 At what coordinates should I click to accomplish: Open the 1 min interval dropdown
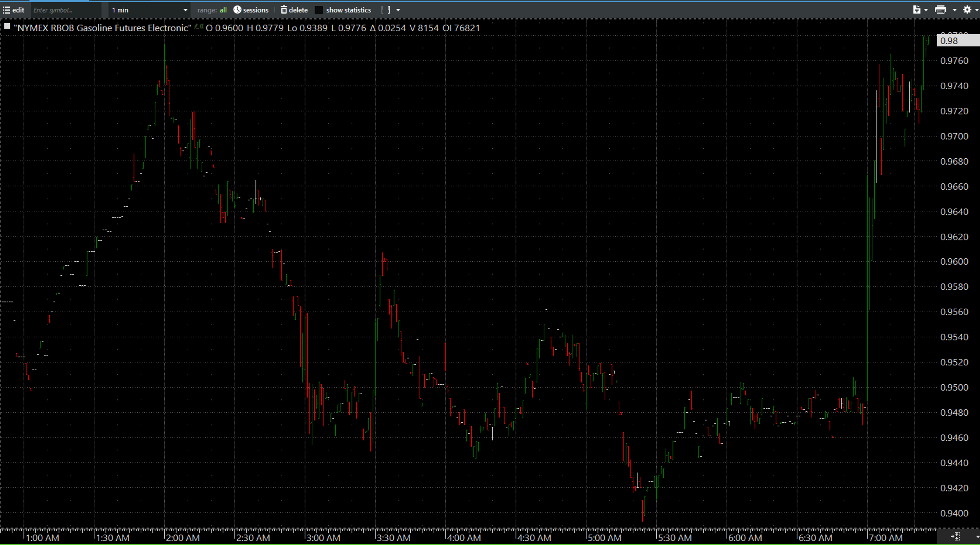coord(150,10)
